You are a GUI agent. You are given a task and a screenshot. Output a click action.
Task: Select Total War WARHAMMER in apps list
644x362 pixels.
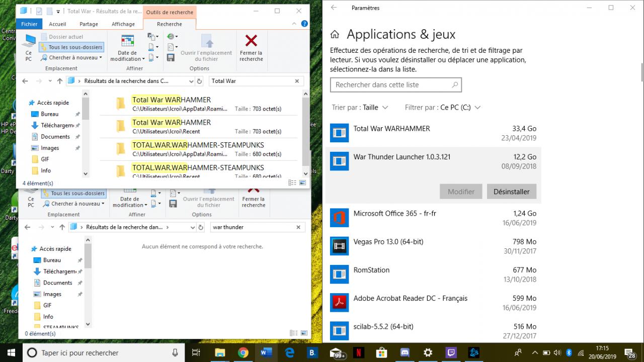point(433,133)
